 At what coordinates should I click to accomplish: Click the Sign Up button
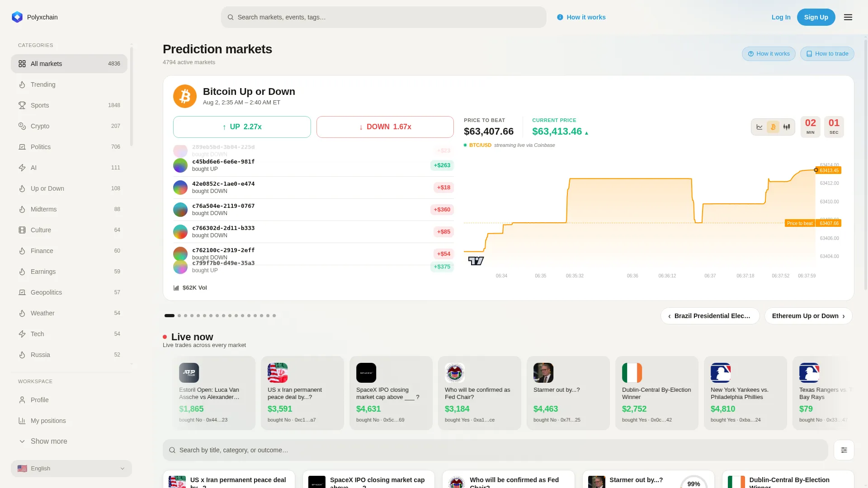(x=816, y=17)
